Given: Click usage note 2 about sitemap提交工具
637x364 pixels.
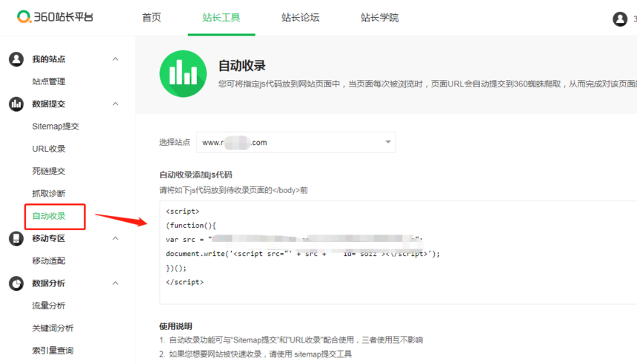Looking at the screenshot, I should coord(256,354).
